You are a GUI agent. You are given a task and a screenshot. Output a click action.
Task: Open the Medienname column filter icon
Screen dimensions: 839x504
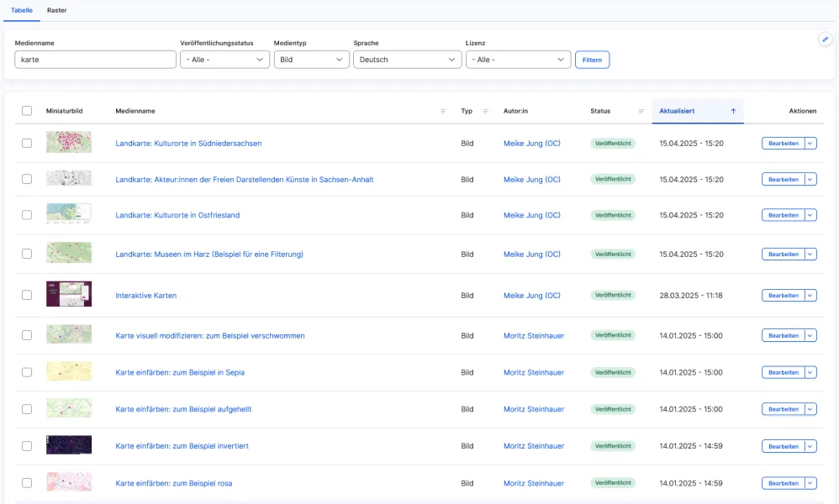click(x=443, y=111)
